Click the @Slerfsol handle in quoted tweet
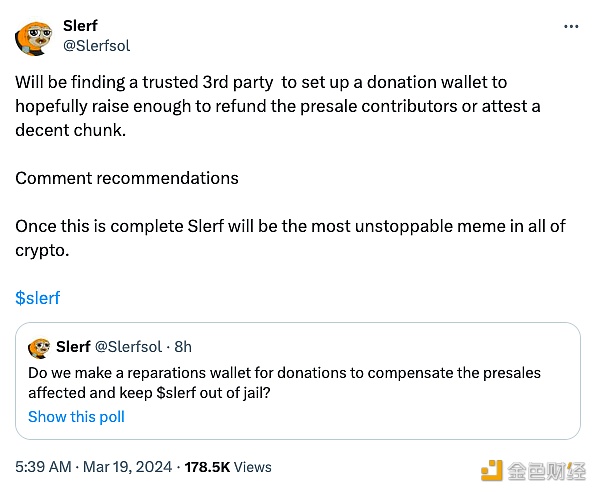This screenshot has height=492, width=597. (128, 347)
